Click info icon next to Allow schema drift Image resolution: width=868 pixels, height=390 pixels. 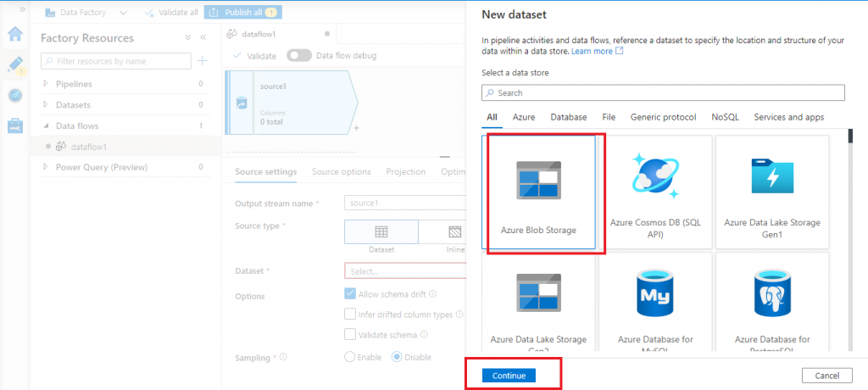point(433,294)
